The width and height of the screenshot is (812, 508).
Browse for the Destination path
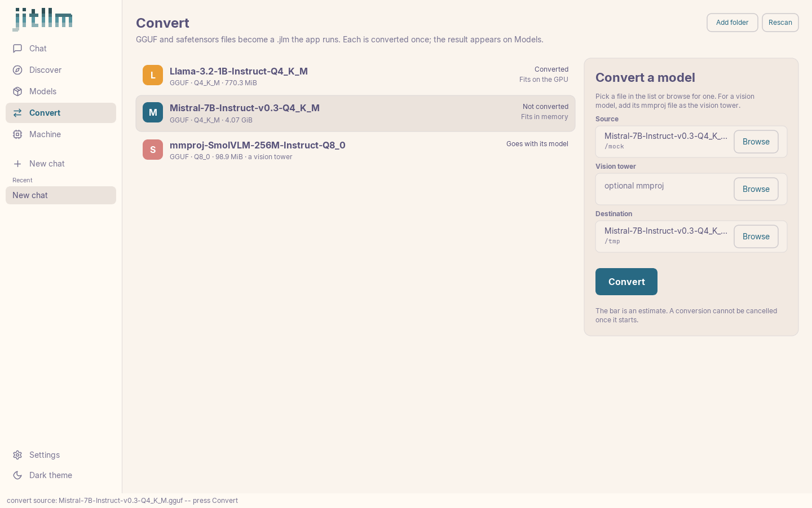pos(756,237)
